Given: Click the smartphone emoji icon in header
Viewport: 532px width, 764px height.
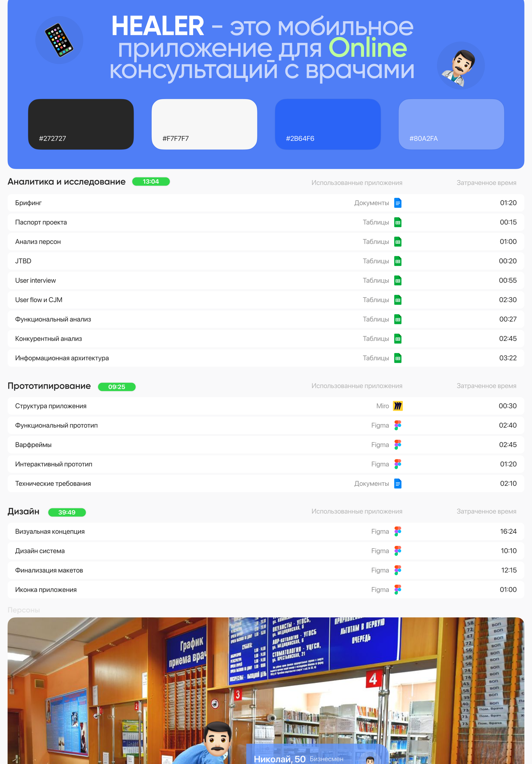Looking at the screenshot, I should (x=59, y=40).
